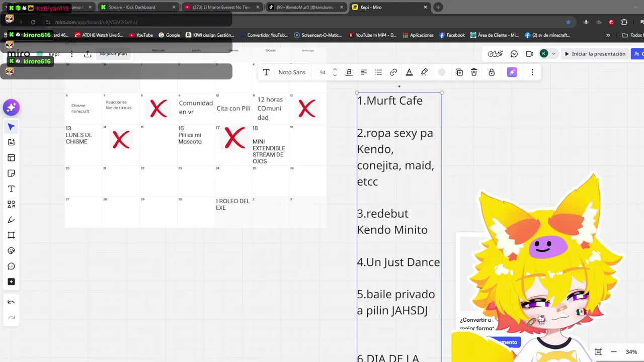Open browser extensions puzzle icon
Viewport: 644px width, 362px height.
click(x=624, y=22)
